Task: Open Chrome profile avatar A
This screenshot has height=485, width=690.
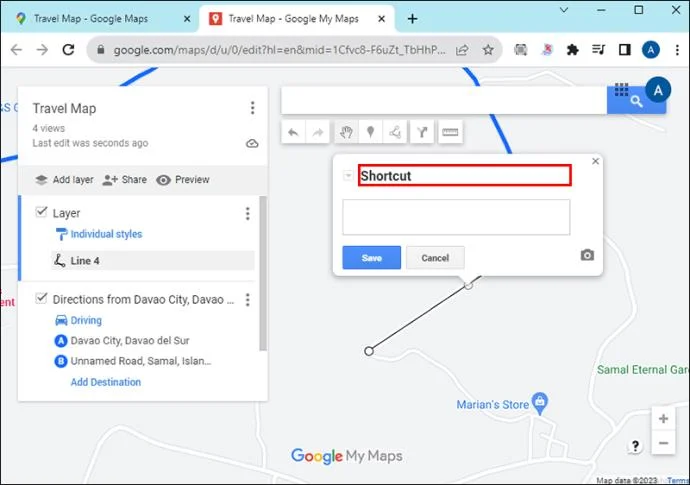Action: [x=651, y=50]
